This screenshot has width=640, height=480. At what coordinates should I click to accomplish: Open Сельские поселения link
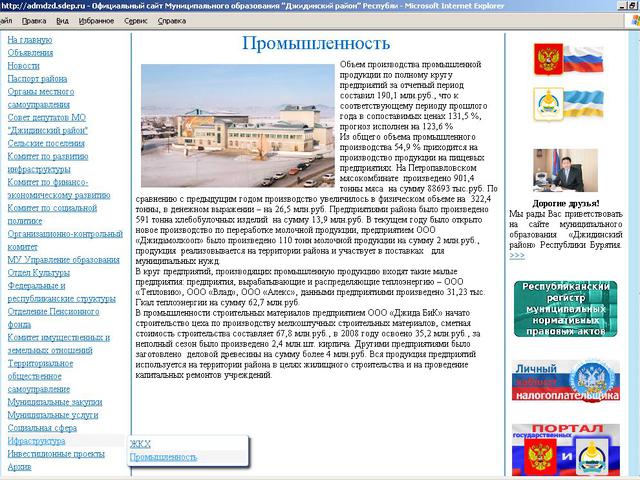point(46,143)
